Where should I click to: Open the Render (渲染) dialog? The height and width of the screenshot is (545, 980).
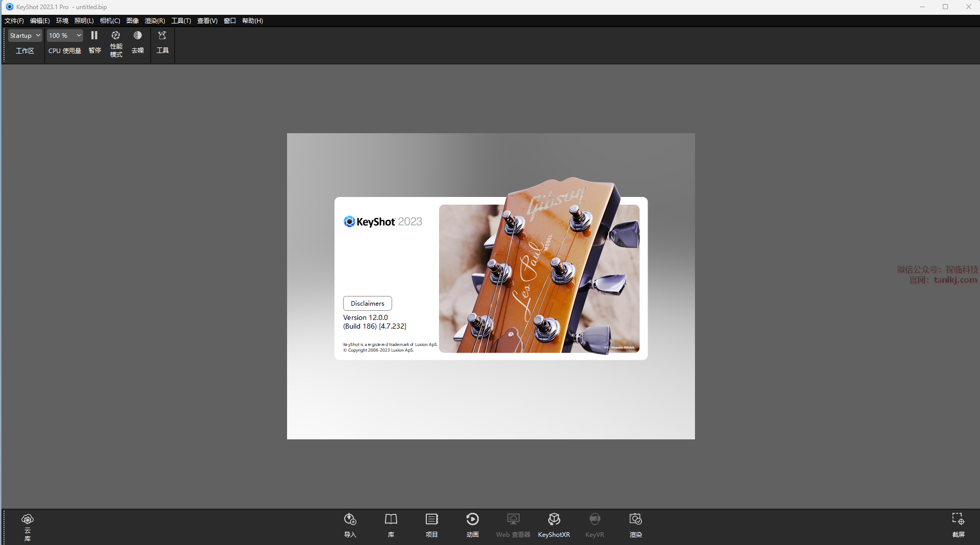(x=635, y=525)
